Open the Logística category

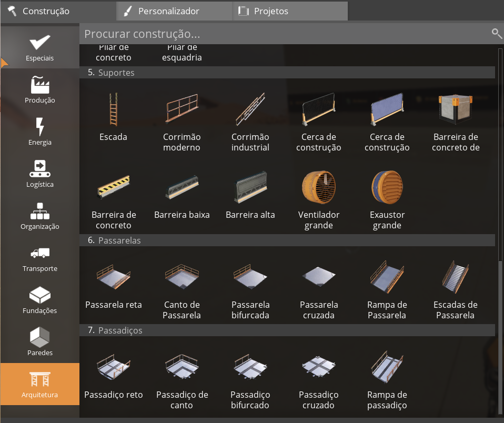40,174
